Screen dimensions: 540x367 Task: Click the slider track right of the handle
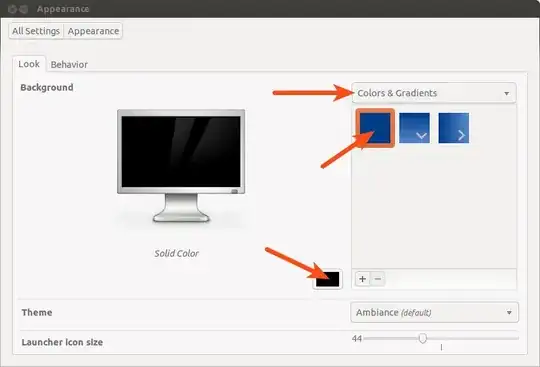point(473,338)
